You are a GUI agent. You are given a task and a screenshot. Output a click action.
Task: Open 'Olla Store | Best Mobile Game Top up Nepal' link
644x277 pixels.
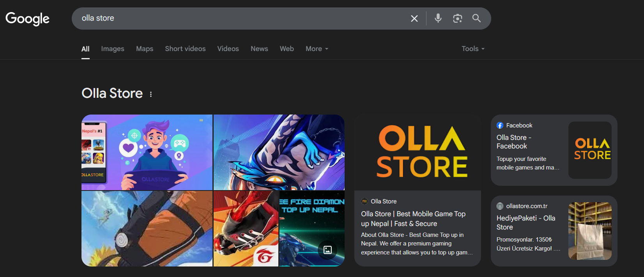[x=413, y=219]
